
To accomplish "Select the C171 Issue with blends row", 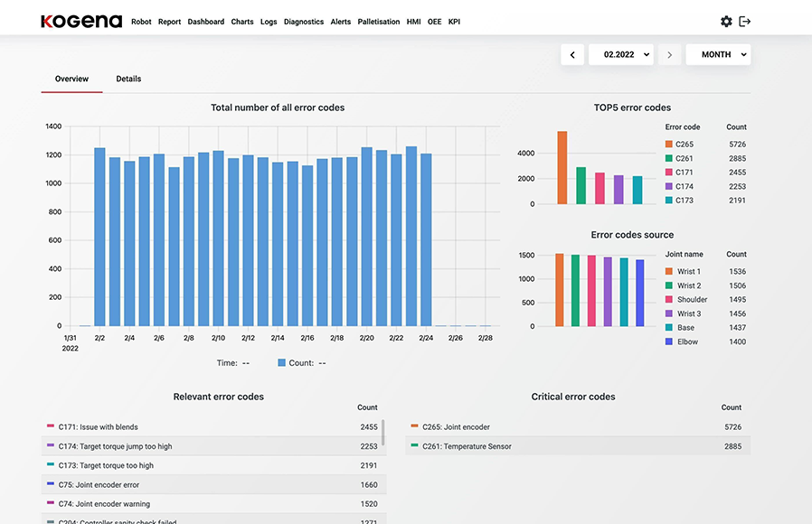I will (x=213, y=427).
